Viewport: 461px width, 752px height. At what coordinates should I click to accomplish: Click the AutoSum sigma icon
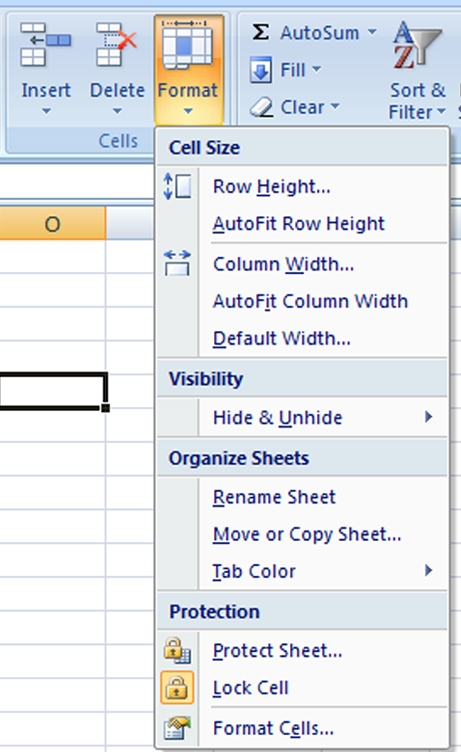coord(260,33)
